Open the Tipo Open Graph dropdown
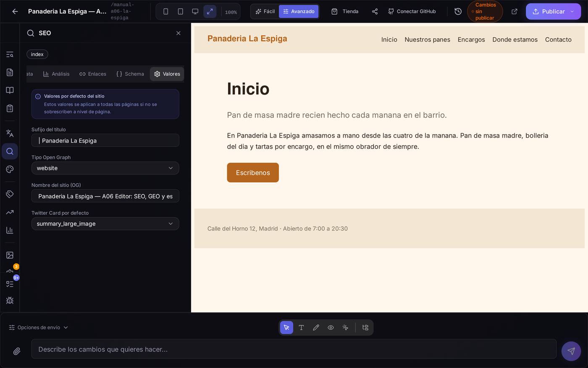 point(105,168)
